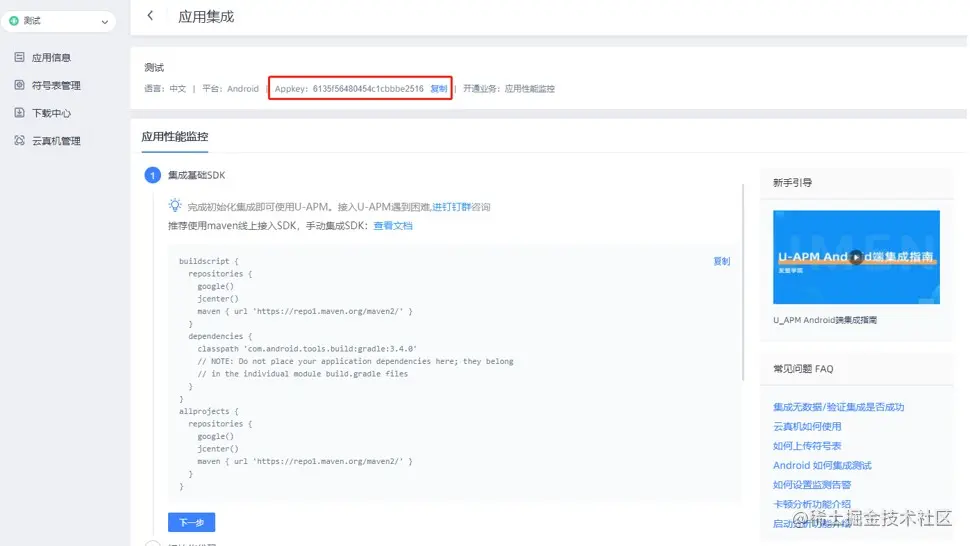
Task: Click step 1 circle for 集成基础SDK
Action: [153, 175]
